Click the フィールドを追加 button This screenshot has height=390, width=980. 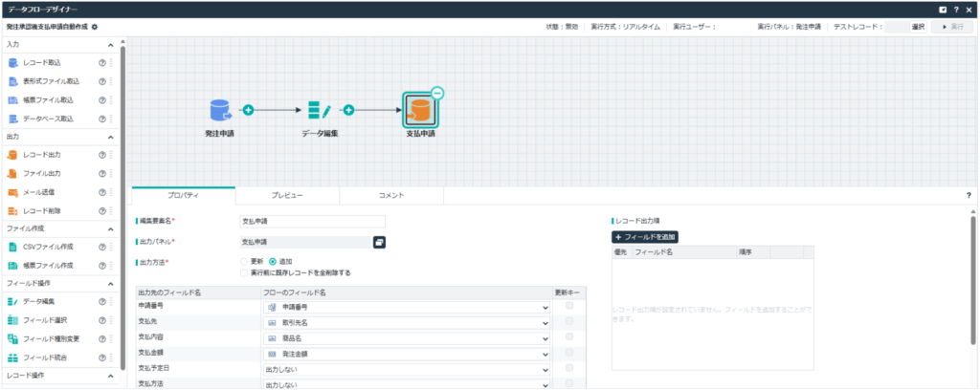[645, 236]
